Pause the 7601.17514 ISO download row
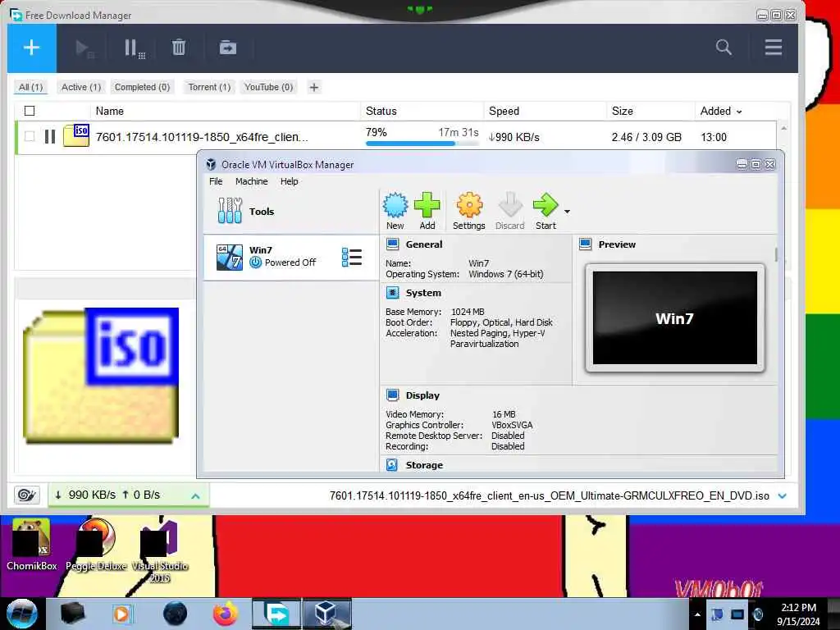Screen dimensions: 840x630 [50, 137]
